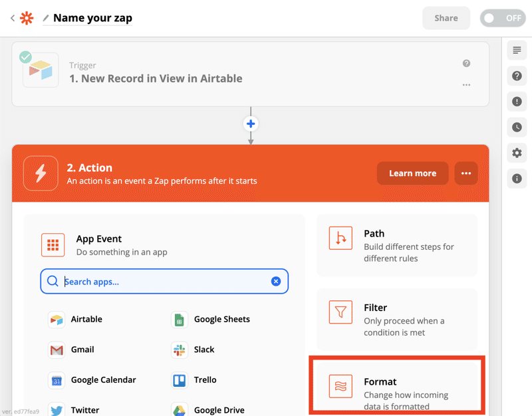Image resolution: width=532 pixels, height=416 pixels.
Task: Open the info icon in right sidebar
Action: coord(517,178)
